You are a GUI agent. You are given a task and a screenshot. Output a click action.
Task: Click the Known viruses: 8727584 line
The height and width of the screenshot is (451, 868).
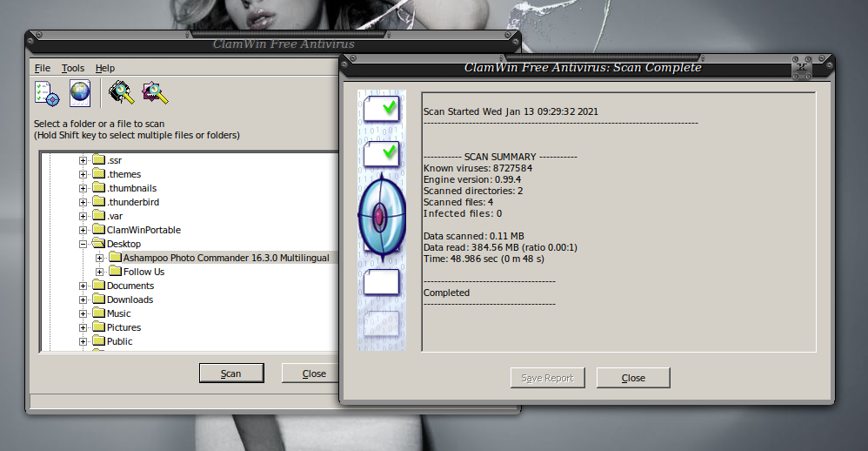[477, 168]
